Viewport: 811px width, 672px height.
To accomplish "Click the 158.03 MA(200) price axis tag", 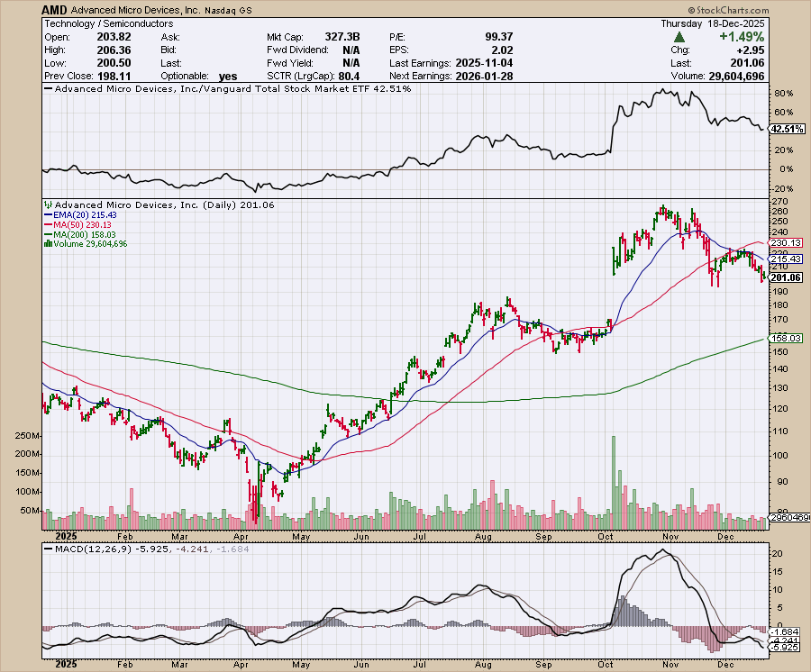I will (786, 338).
